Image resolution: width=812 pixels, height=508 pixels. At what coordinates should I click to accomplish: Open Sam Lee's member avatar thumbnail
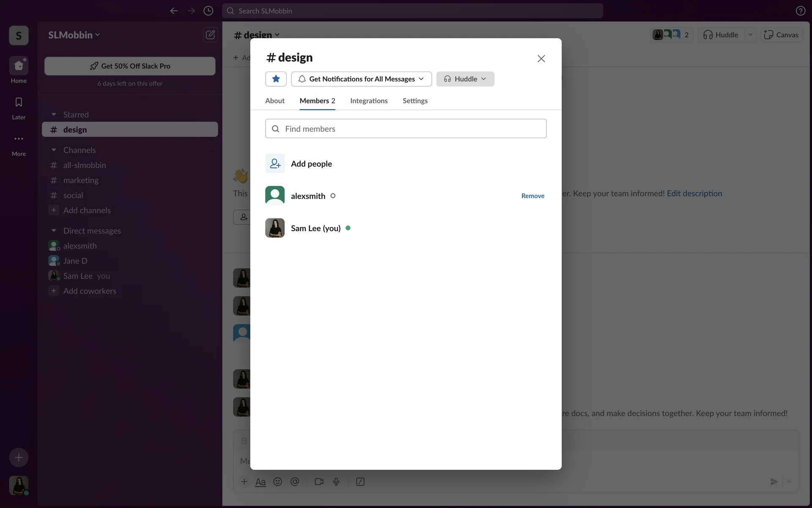click(x=275, y=228)
